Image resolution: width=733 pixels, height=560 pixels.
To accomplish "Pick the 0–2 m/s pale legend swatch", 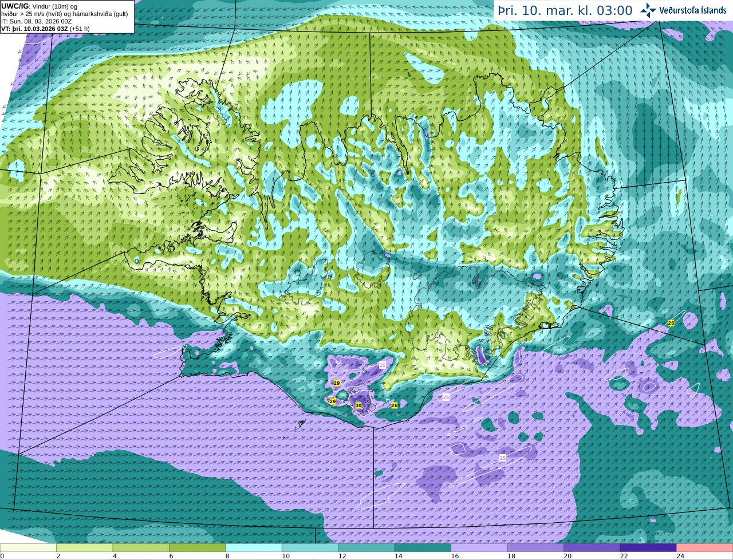I will [28, 547].
